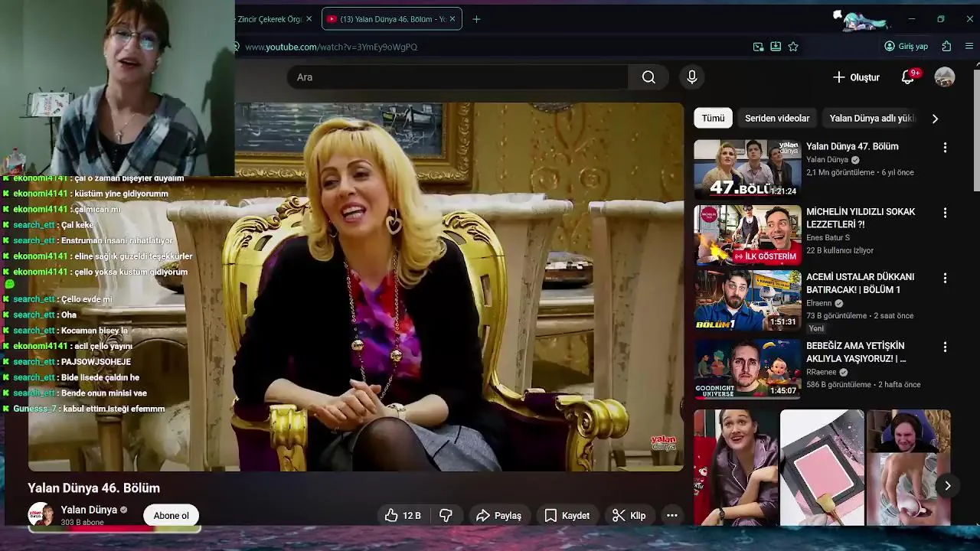Open Michelin Yıldızlı Sokak Lezzetleri thumbnail
This screenshot has height=551, width=980.
point(747,234)
